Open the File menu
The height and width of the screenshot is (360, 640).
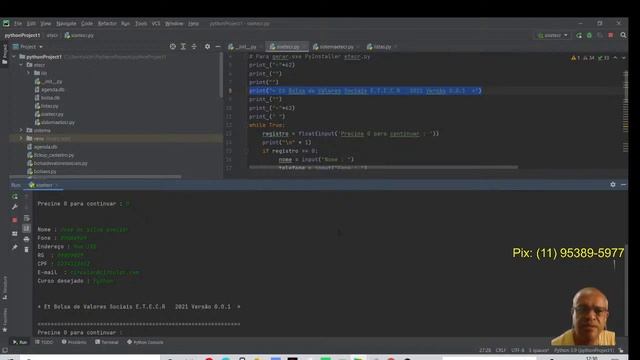(18, 24)
